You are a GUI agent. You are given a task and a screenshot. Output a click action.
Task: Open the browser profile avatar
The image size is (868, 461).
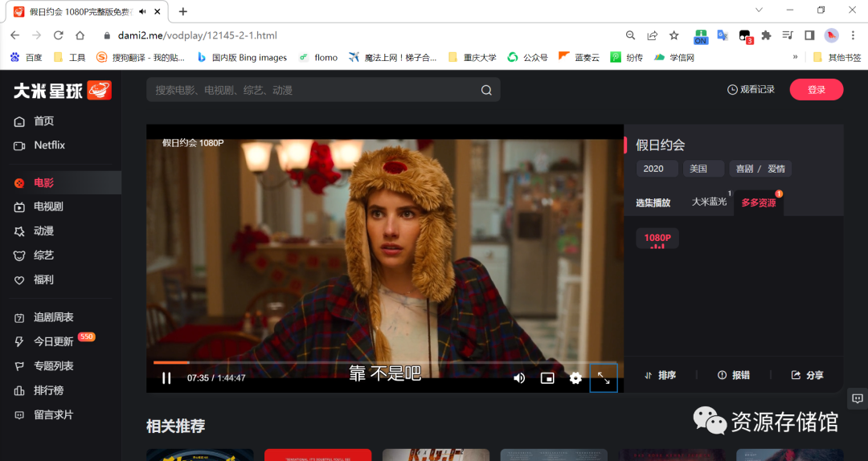point(831,35)
